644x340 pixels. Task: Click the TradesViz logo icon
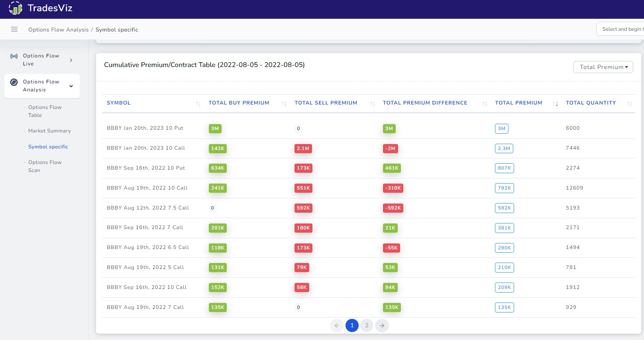(16, 8)
